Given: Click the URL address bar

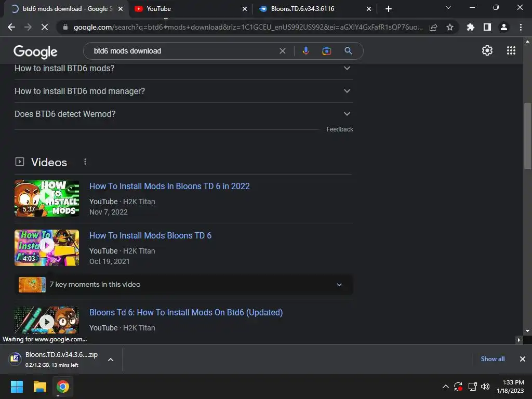Looking at the screenshot, I should point(248,27).
